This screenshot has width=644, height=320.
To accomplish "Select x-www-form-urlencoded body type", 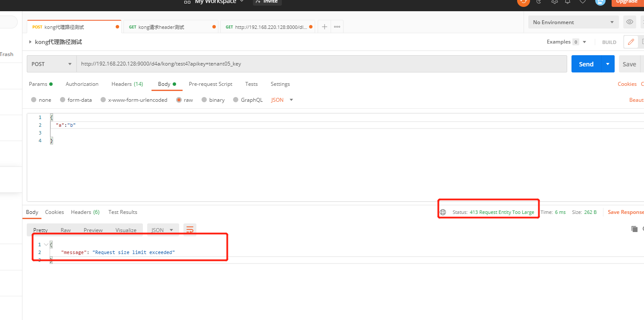I will 134,100.
